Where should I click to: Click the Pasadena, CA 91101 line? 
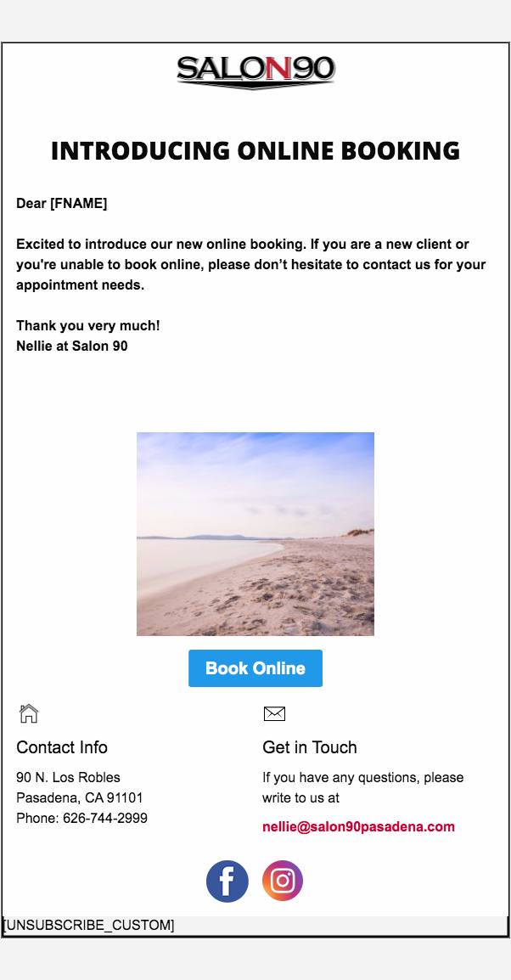[x=79, y=798]
